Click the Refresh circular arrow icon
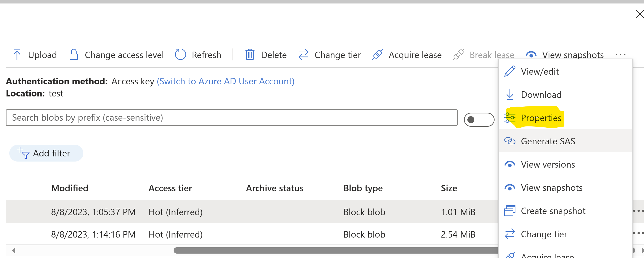Image resolution: width=644 pixels, height=258 pixels. pos(180,55)
